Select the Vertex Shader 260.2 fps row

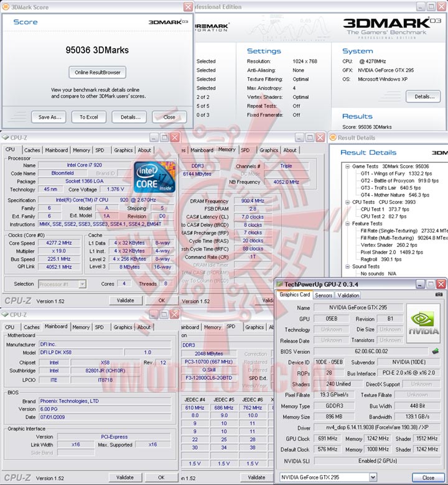[x=389, y=245]
